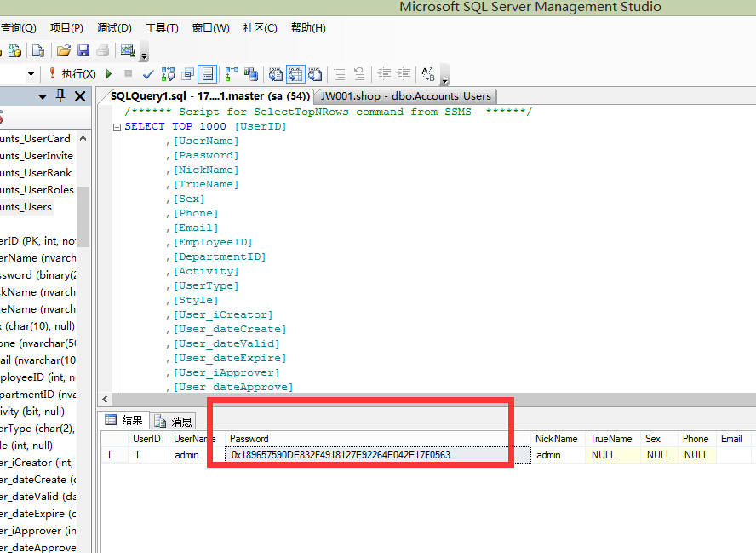Open the 社区(C) menu

pos(261,28)
